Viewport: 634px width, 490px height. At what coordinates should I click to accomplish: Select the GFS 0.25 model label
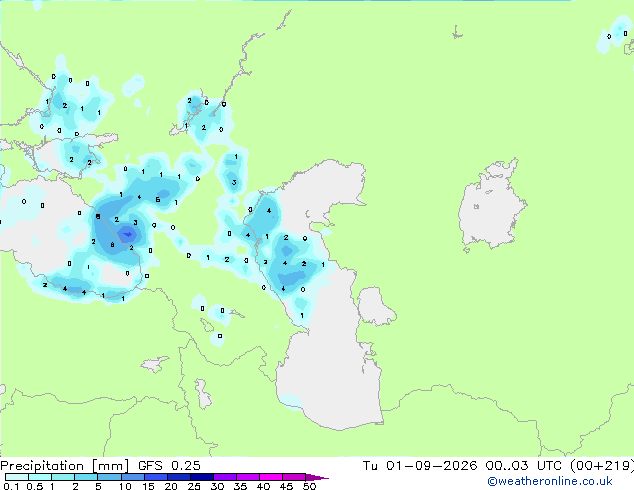pos(169,466)
